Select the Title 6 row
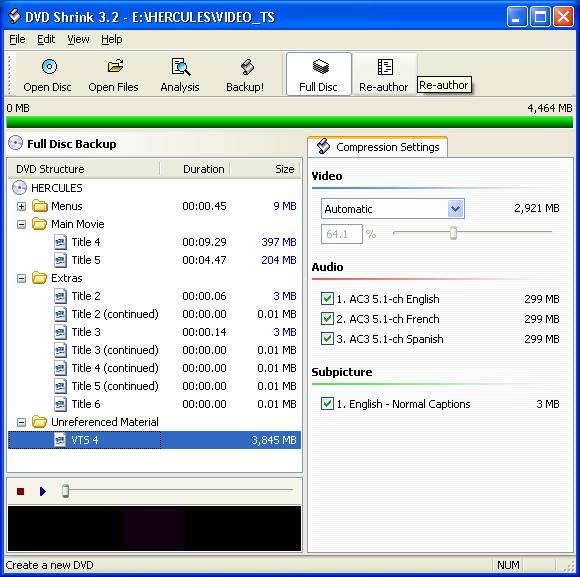Screen dimensions: 580x577 (x=154, y=404)
